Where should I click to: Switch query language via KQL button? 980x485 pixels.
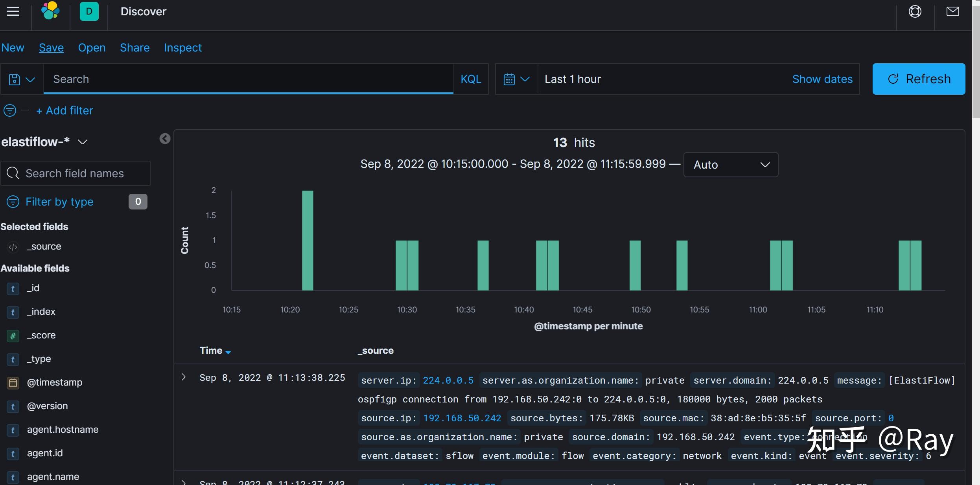coord(471,79)
